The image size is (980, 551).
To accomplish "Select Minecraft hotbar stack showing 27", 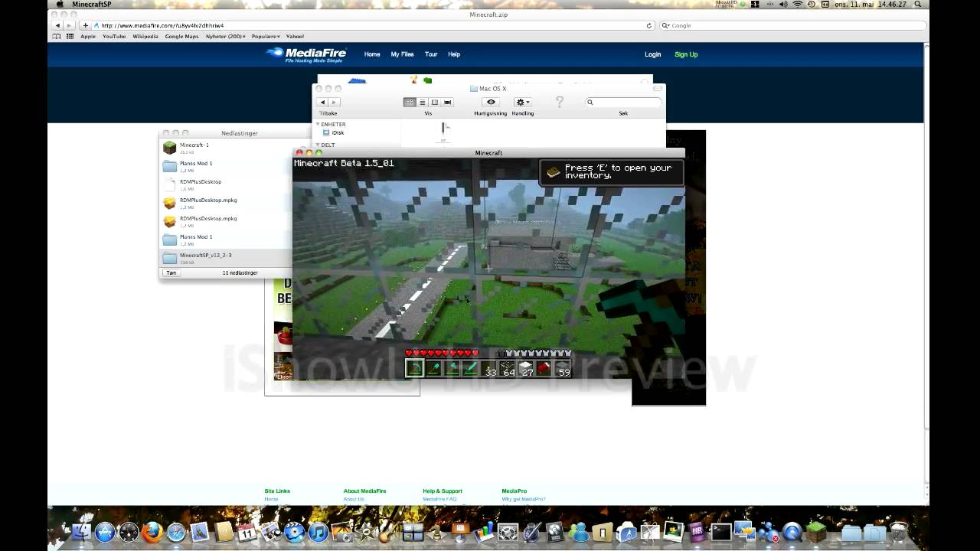I will click(525, 368).
